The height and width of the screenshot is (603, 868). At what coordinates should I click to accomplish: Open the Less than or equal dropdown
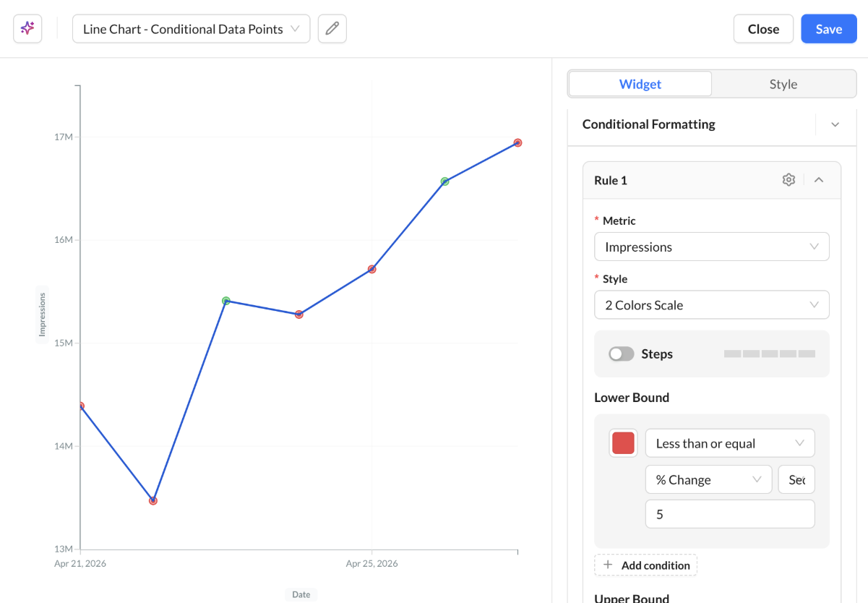coord(730,443)
